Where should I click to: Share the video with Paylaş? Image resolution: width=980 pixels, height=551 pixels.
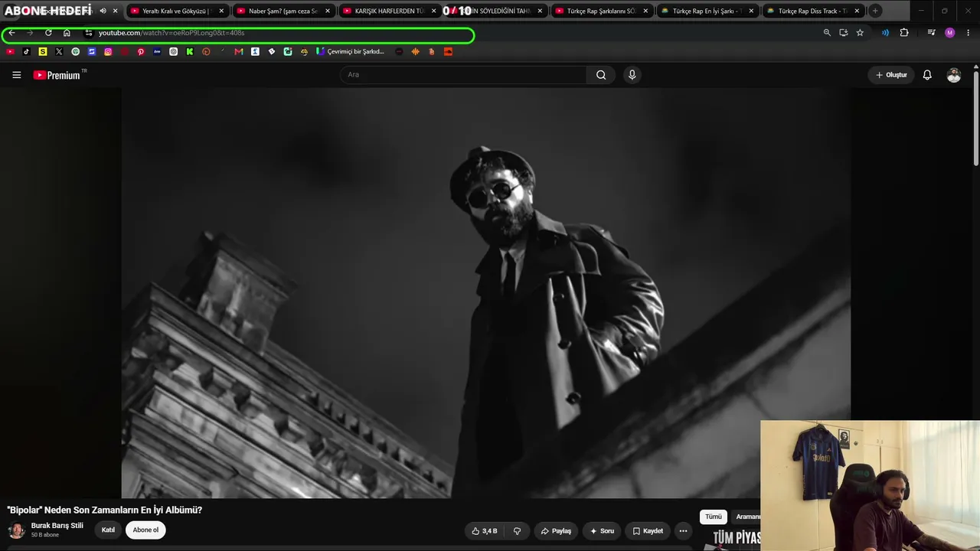(556, 531)
